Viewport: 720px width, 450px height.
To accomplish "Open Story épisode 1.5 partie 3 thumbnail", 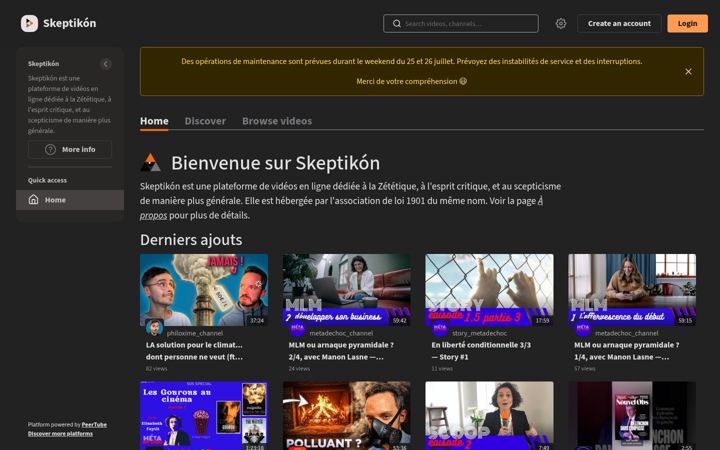I will (489, 290).
